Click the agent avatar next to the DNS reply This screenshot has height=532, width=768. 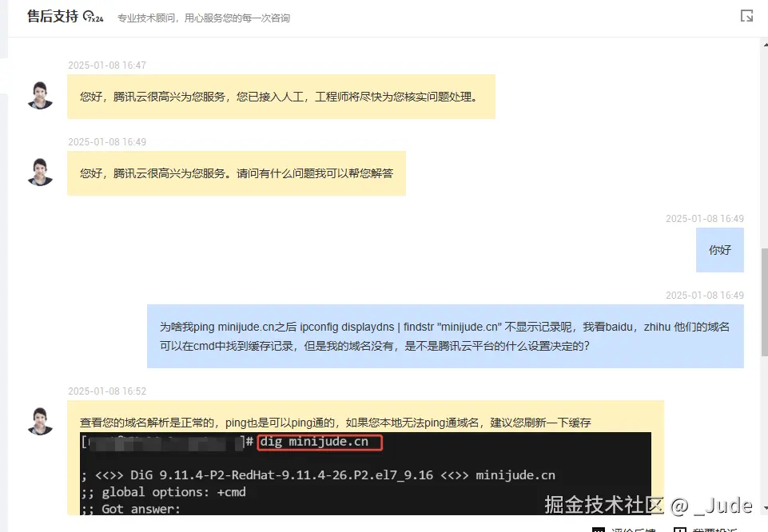click(x=40, y=421)
